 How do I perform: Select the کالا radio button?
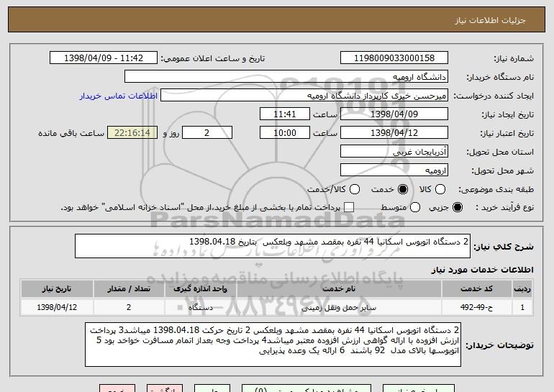pyautogui.click(x=440, y=189)
